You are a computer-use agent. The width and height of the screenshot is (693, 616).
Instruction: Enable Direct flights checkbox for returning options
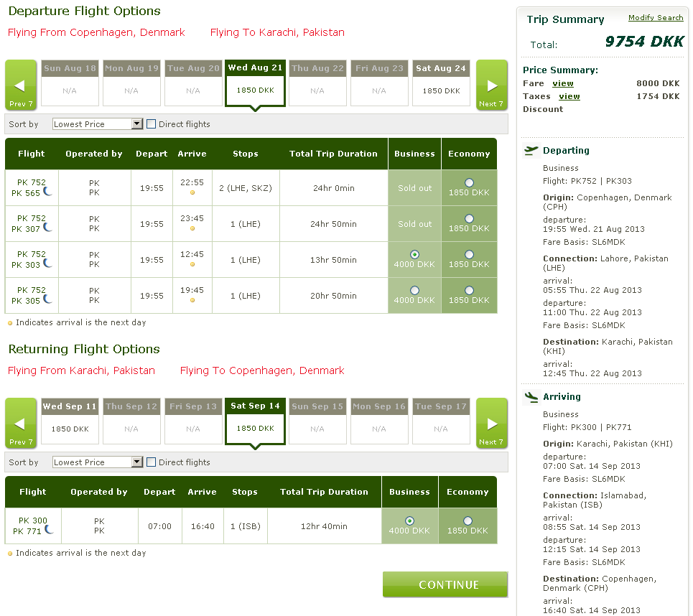[152, 462]
